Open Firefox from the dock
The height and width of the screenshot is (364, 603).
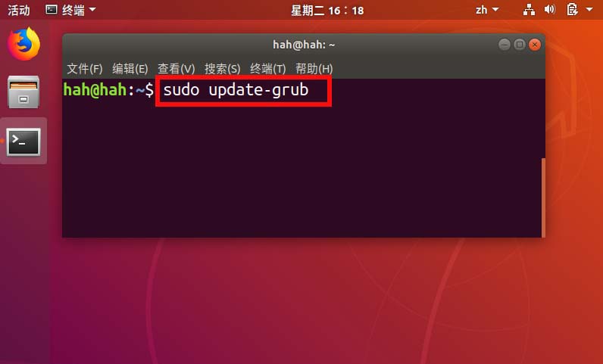[23, 43]
